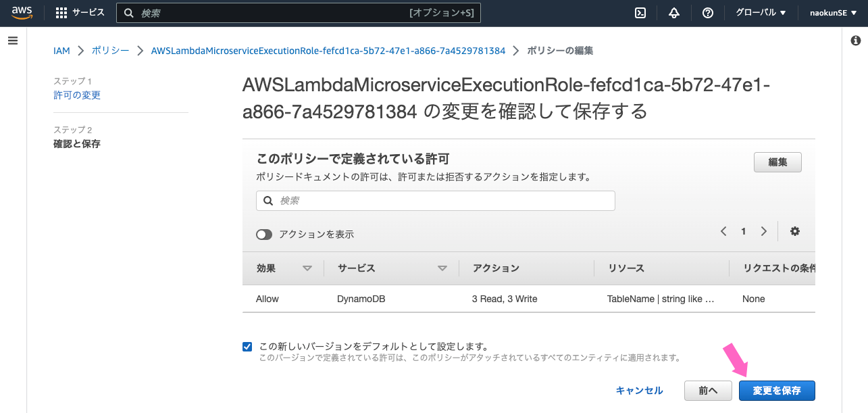Click the キャンセル link

click(x=640, y=391)
